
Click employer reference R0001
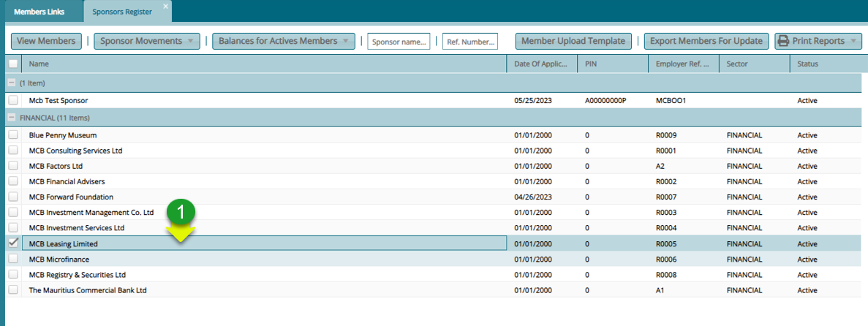666,151
